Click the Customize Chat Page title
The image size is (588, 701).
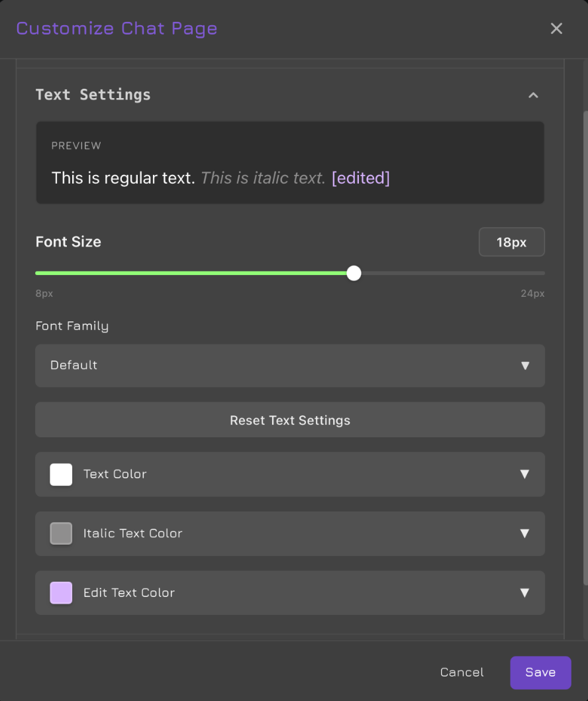tap(117, 28)
